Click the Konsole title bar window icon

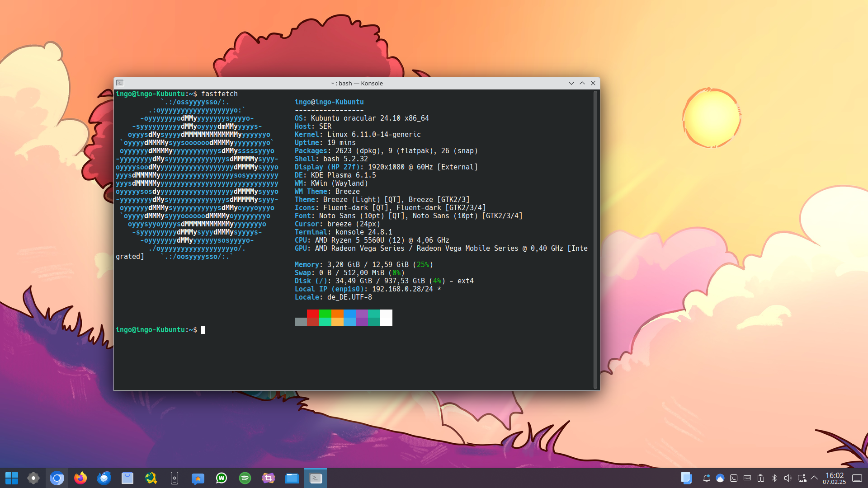(x=120, y=83)
